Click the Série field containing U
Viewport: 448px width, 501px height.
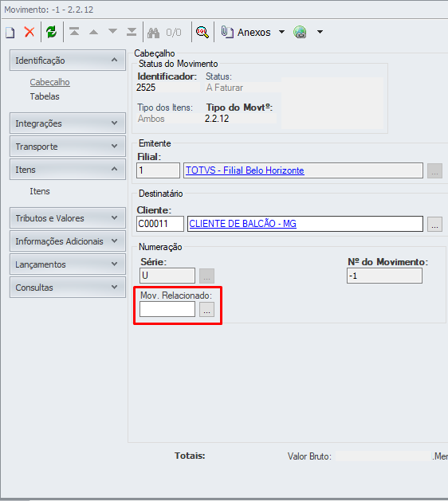point(167,276)
